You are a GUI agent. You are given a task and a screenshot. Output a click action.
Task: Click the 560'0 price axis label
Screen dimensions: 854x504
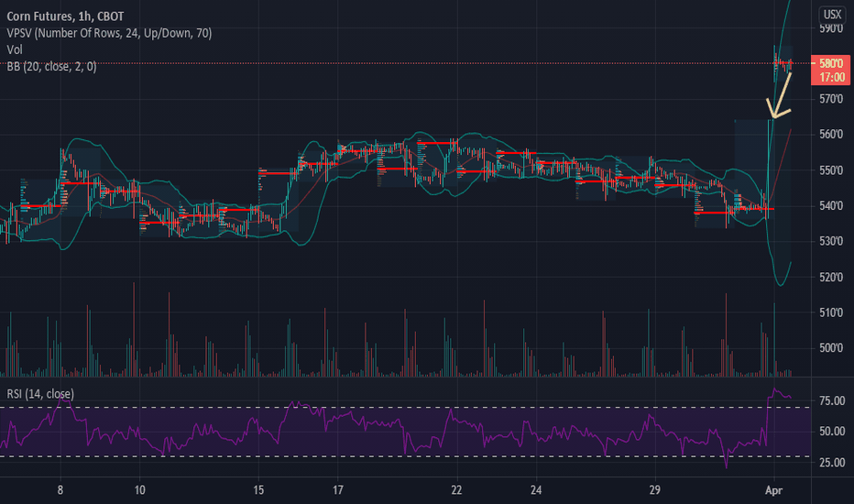tap(831, 135)
